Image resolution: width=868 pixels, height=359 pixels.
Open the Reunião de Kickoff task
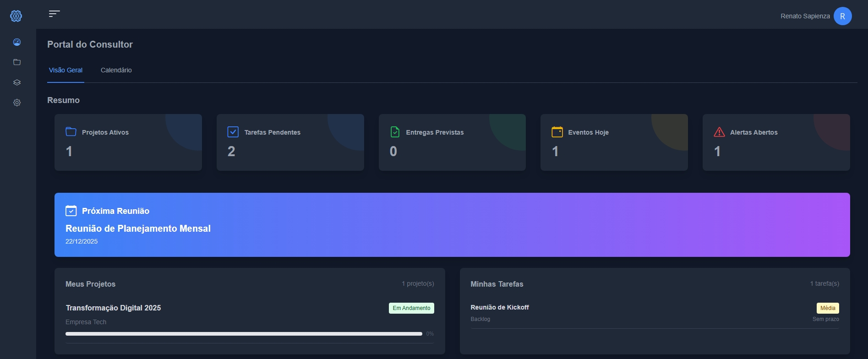point(499,307)
